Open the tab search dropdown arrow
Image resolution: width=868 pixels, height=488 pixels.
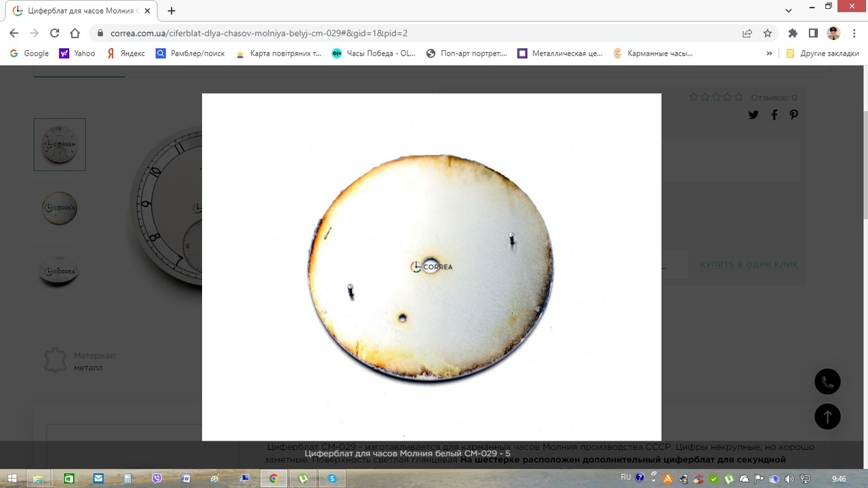789,11
